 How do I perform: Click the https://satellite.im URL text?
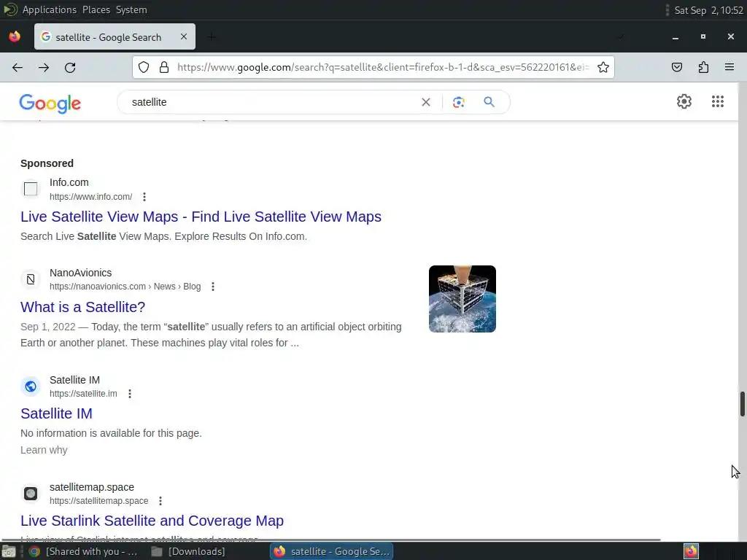[x=83, y=394]
